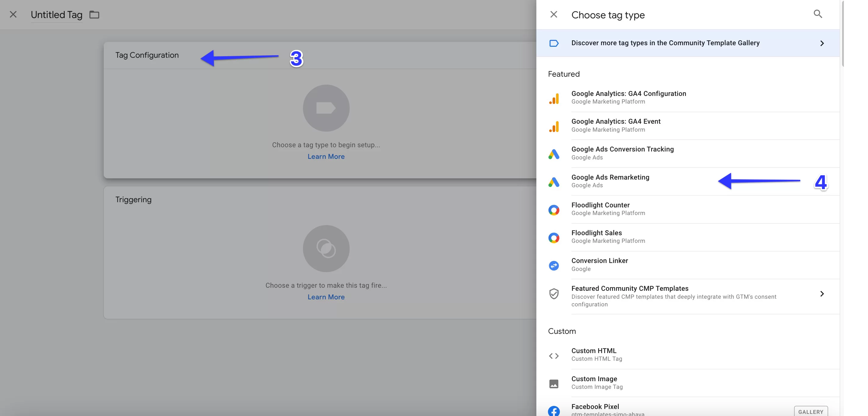Click the Tag Configuration placeholder tag icon
The image size is (868, 416).
coord(326,108)
